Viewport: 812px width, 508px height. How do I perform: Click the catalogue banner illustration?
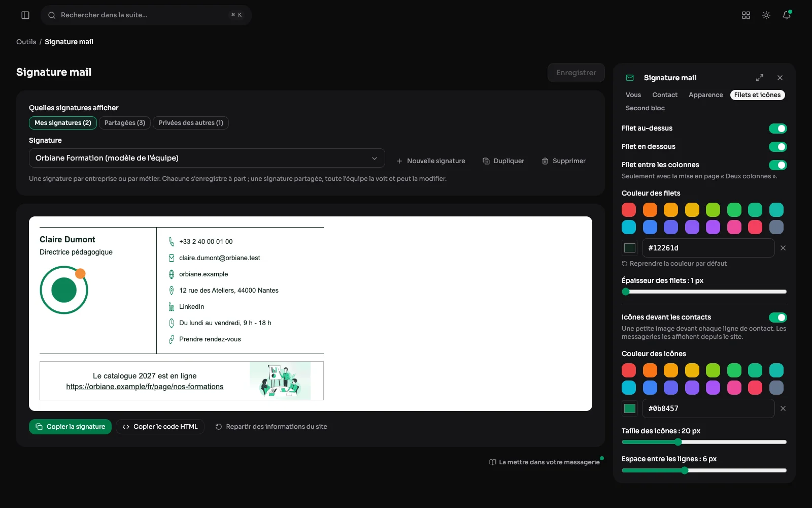pyautogui.click(x=280, y=380)
